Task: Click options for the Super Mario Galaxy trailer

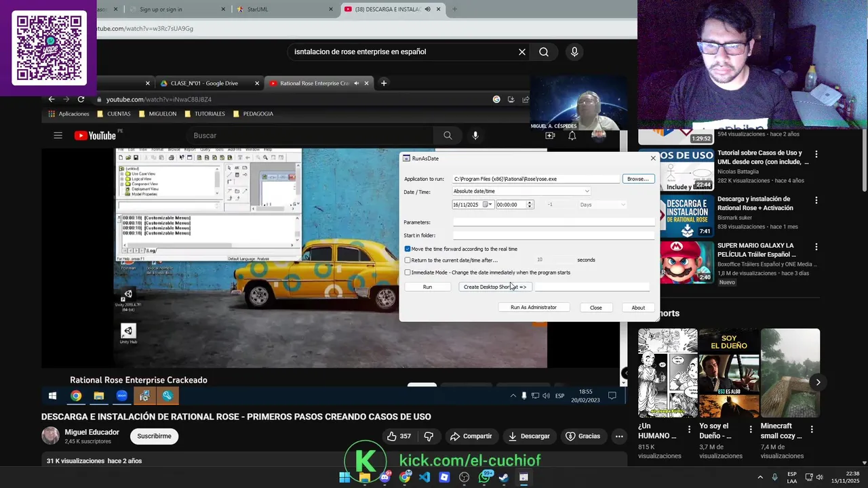Action: [816, 247]
